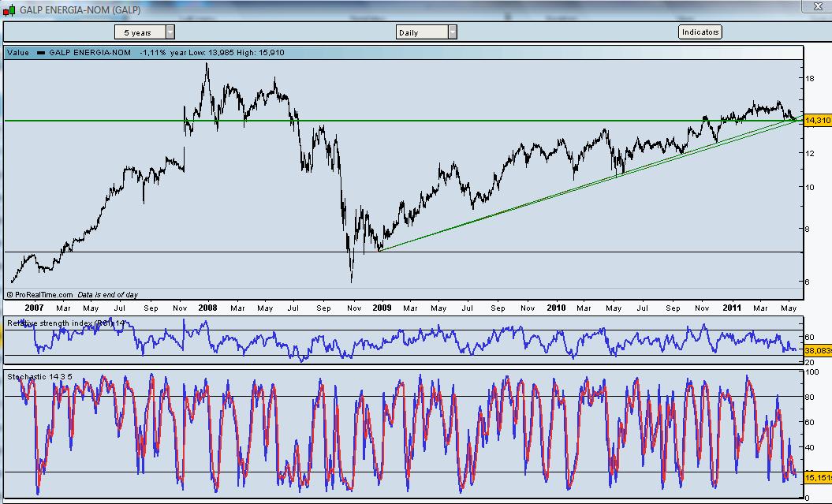Click the year Low 13,985 High 15,910 text
832x504 pixels.
click(227, 53)
